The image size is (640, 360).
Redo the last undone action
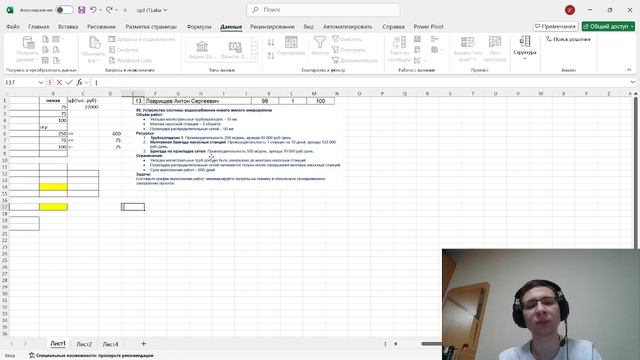pos(109,10)
